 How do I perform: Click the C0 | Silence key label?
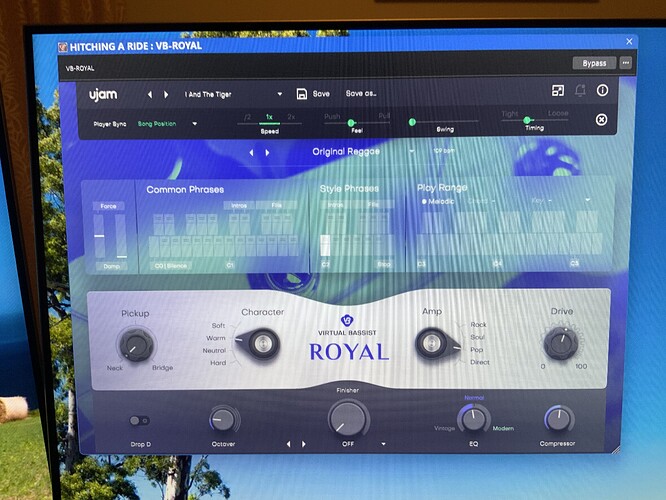[171, 266]
